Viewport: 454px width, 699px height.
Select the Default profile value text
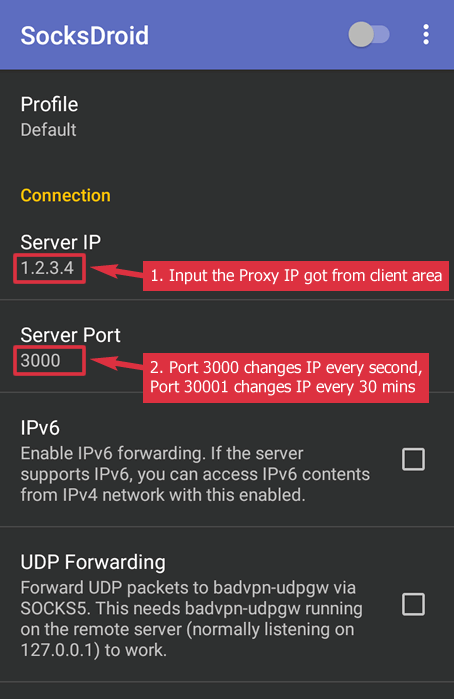click(x=48, y=130)
